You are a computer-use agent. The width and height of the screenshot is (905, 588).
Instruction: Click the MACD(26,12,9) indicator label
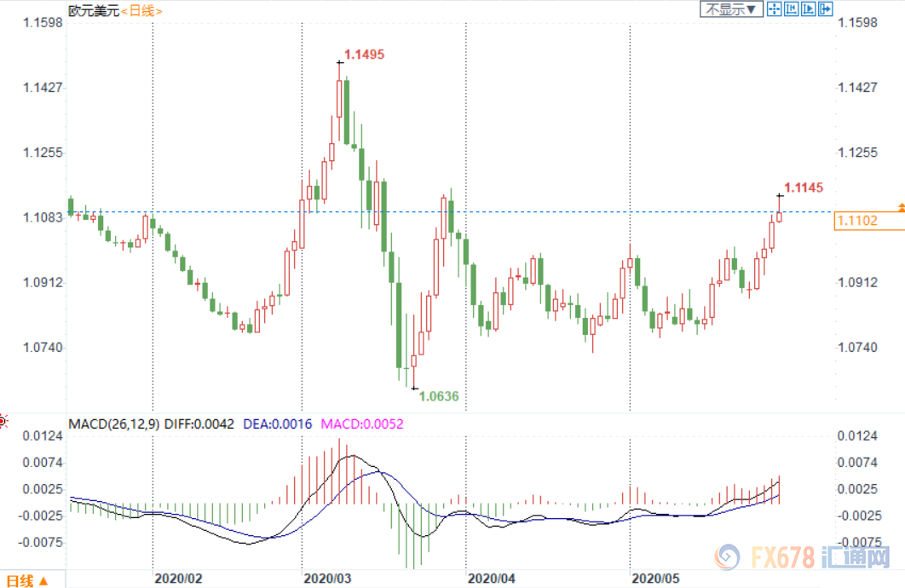pos(113,424)
